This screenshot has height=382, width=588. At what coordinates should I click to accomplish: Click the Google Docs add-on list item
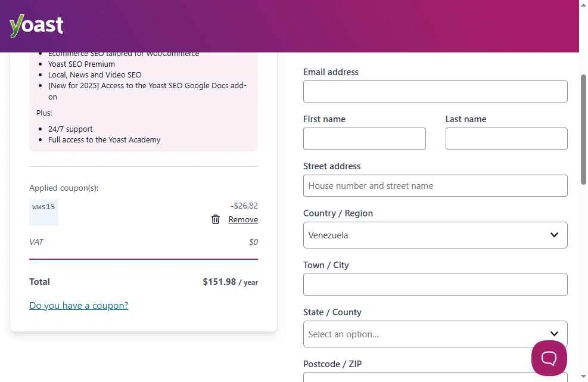coord(147,91)
